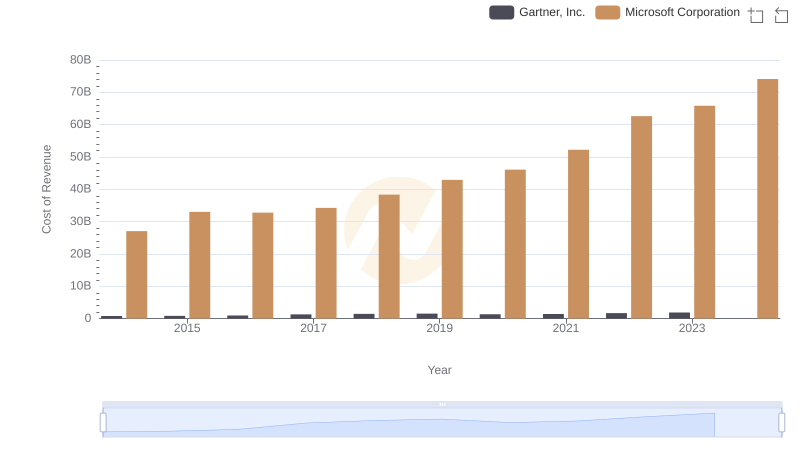Grab the right data zoom slider handle
Viewport: 800px width, 461px height.
[x=782, y=423]
